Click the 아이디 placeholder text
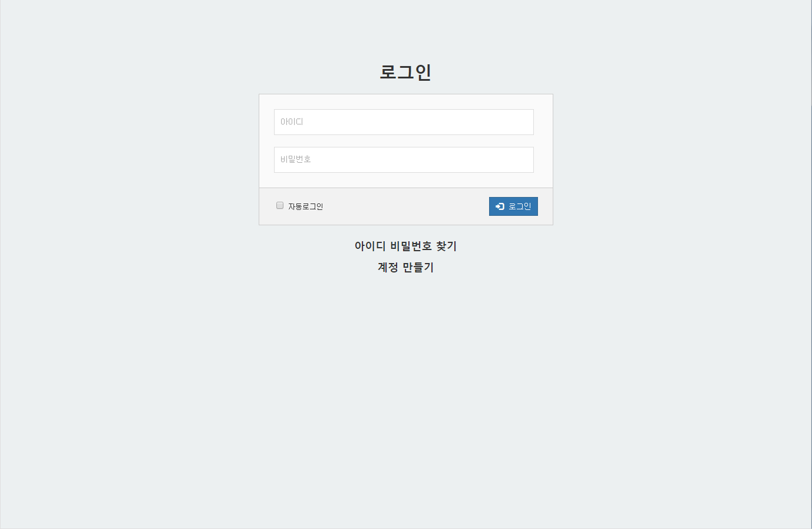This screenshot has height=529, width=812. (x=292, y=122)
